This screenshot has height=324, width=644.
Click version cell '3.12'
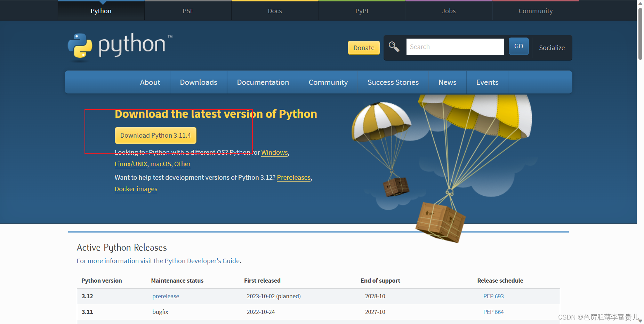tap(87, 296)
